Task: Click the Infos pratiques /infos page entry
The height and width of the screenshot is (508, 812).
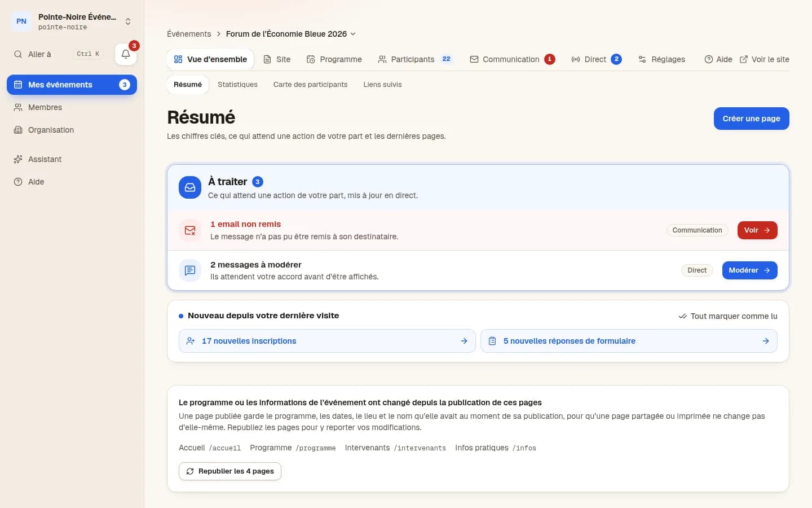Action: pos(496,448)
